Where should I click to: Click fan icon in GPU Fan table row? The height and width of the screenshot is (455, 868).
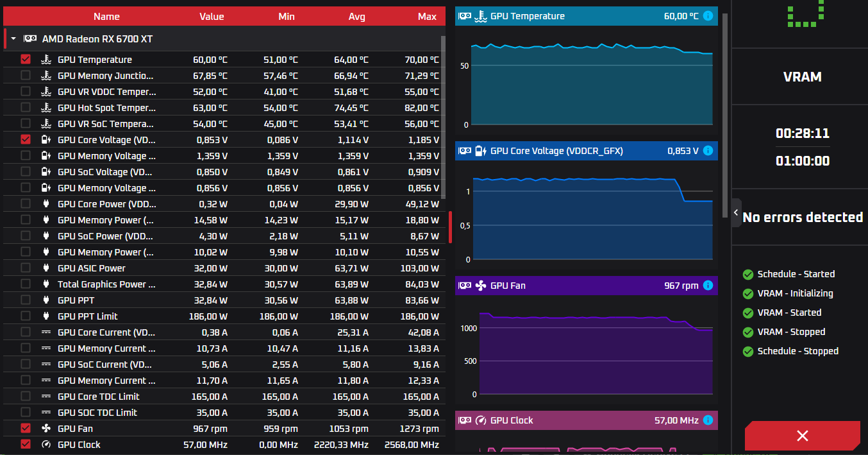(46, 429)
